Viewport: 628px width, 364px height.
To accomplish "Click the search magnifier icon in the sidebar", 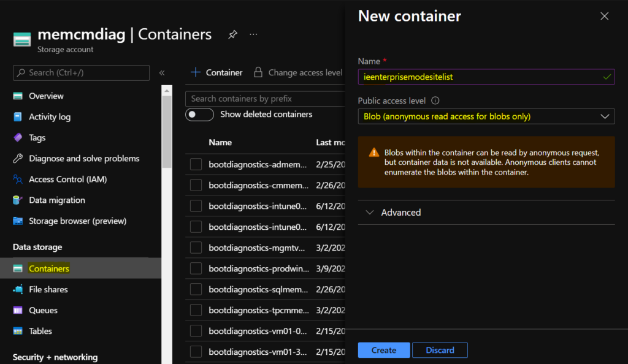I will pyautogui.click(x=21, y=73).
